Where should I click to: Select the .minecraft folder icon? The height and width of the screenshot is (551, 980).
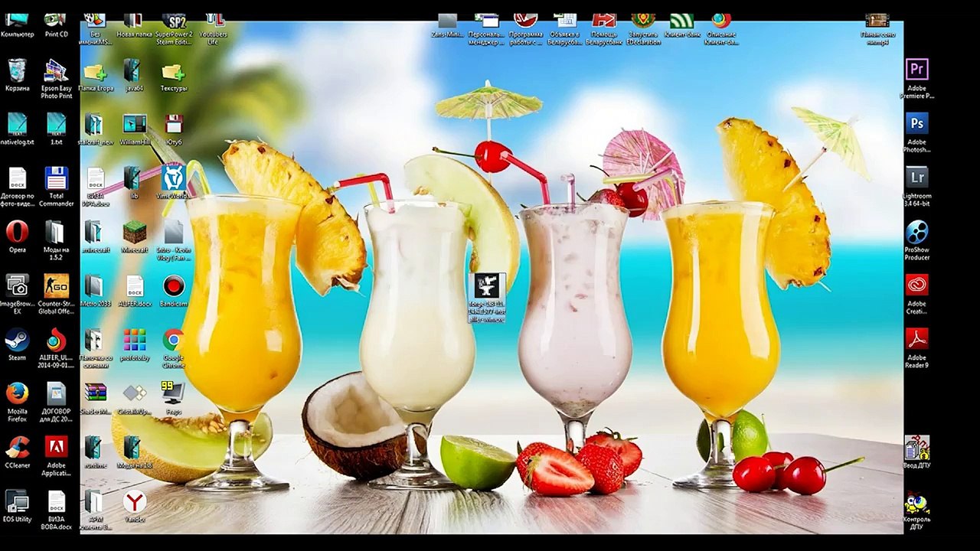pos(95,236)
